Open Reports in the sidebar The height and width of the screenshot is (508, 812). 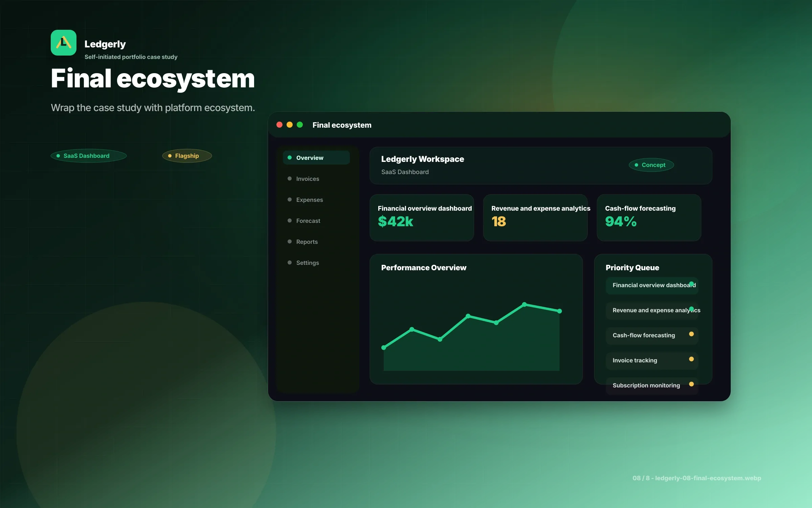[316, 242]
